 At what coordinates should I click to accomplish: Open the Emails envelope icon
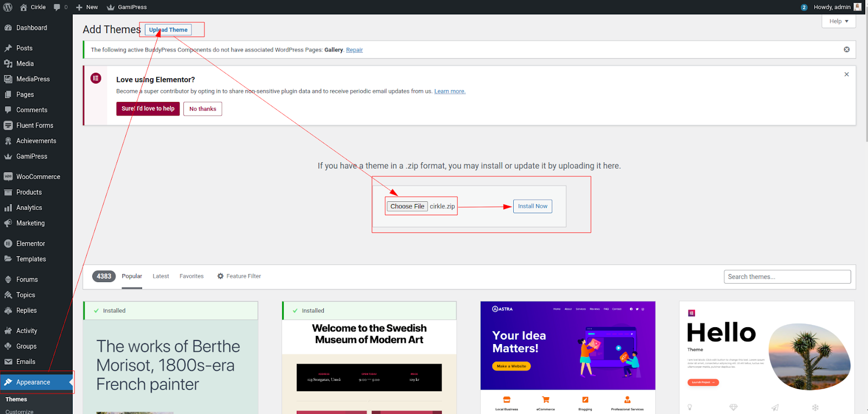(8, 362)
